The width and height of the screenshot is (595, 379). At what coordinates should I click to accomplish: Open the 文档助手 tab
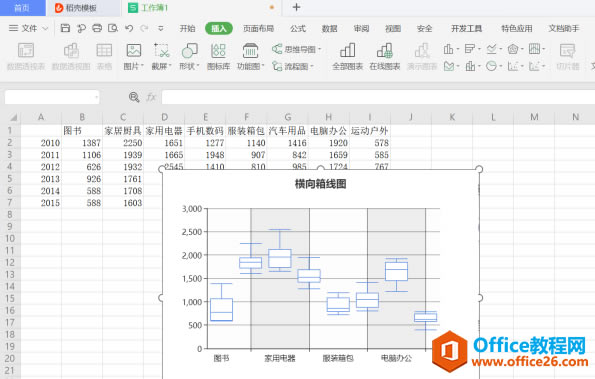click(564, 28)
